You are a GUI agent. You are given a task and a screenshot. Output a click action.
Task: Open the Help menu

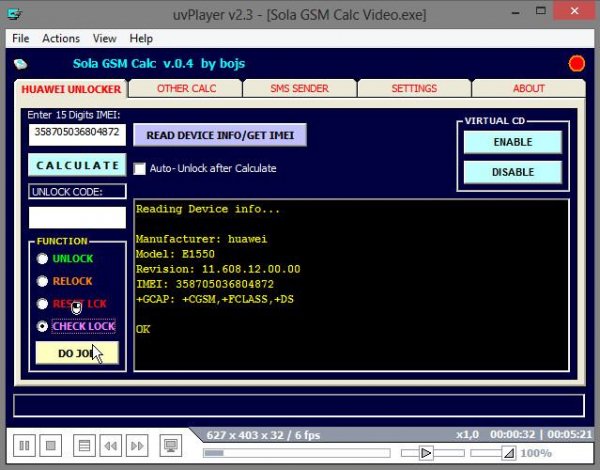tap(141, 38)
